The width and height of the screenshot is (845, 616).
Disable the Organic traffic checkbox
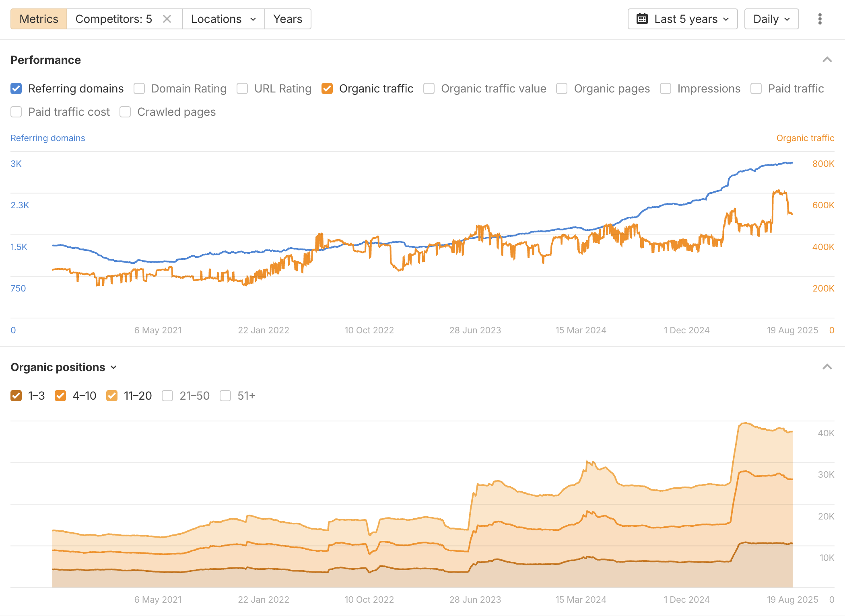327,88
